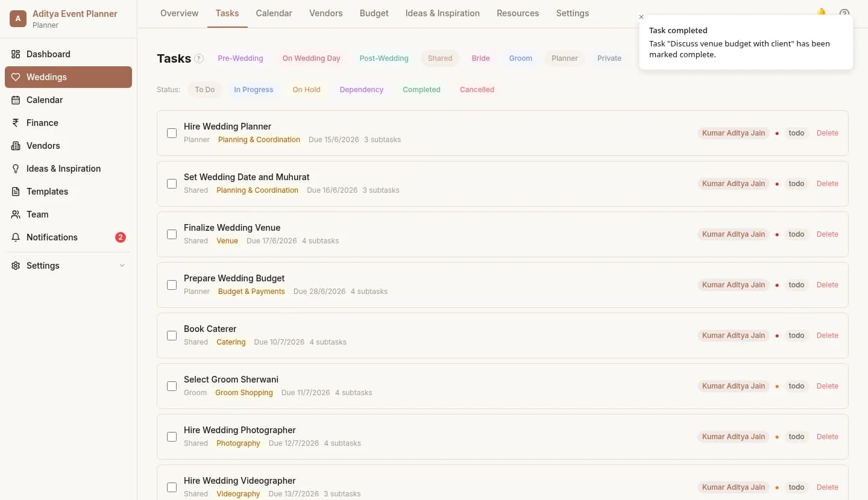Switch to the Resources tab

click(518, 13)
